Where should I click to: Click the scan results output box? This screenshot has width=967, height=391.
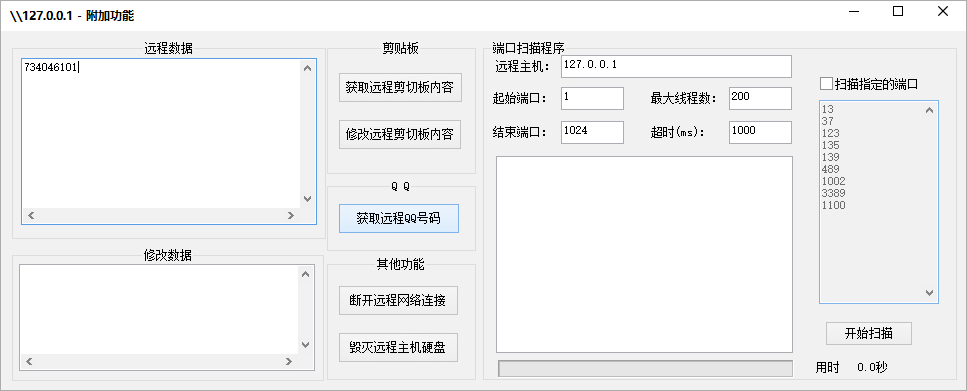[x=644, y=254]
